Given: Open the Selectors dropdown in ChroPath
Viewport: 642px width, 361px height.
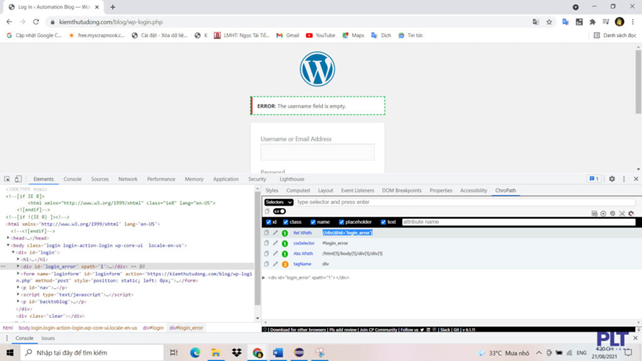Looking at the screenshot, I should pos(278,202).
